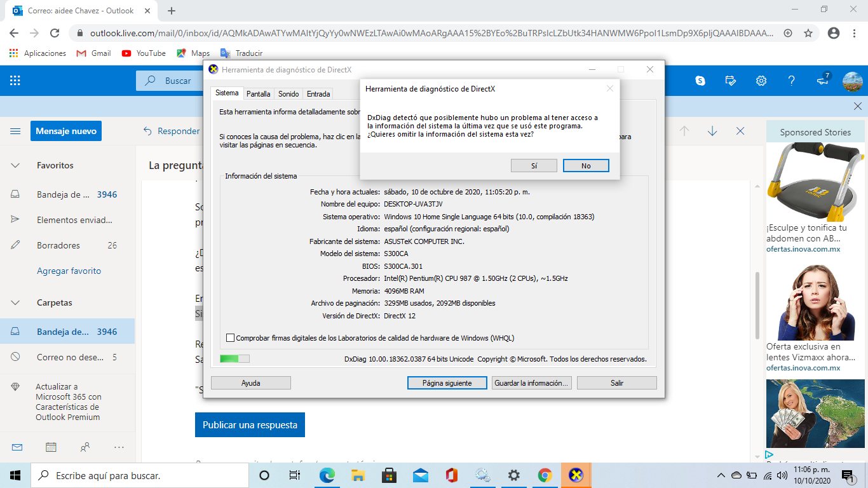Click the Salir button in DxDiag
Screen dimensions: 868x488
(617, 383)
